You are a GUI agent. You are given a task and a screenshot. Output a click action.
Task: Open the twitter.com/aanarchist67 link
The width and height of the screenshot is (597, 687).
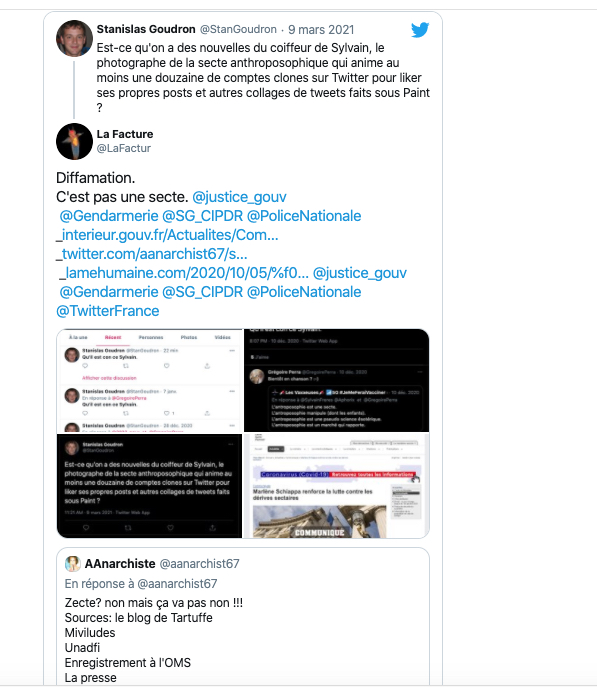coord(152,254)
